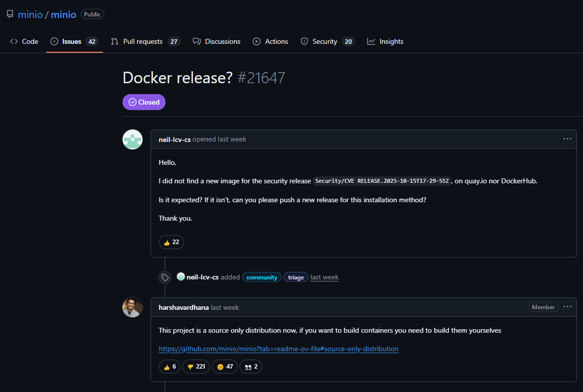Open options menu on neil-lcv-cs's comment
This screenshot has width=583, height=392.
(567, 139)
